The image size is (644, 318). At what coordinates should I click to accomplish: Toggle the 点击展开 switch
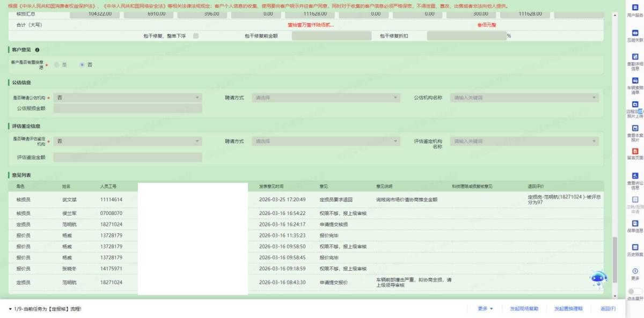(x=635, y=291)
